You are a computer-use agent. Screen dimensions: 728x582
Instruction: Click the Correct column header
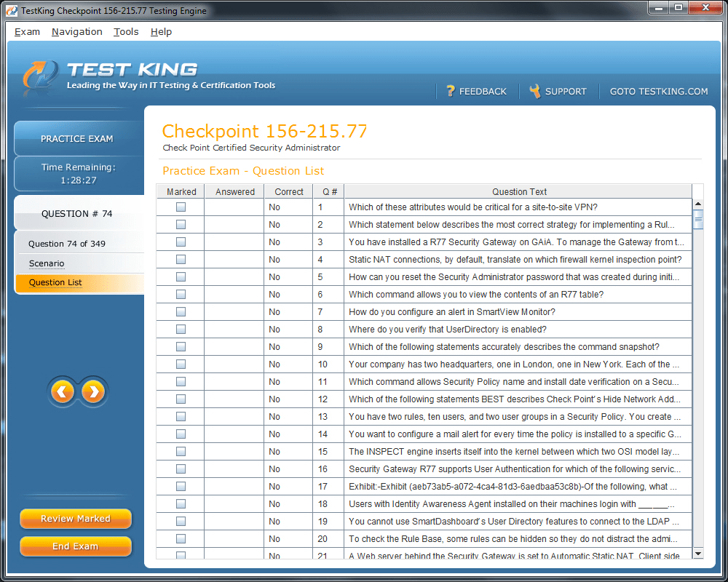pos(289,191)
